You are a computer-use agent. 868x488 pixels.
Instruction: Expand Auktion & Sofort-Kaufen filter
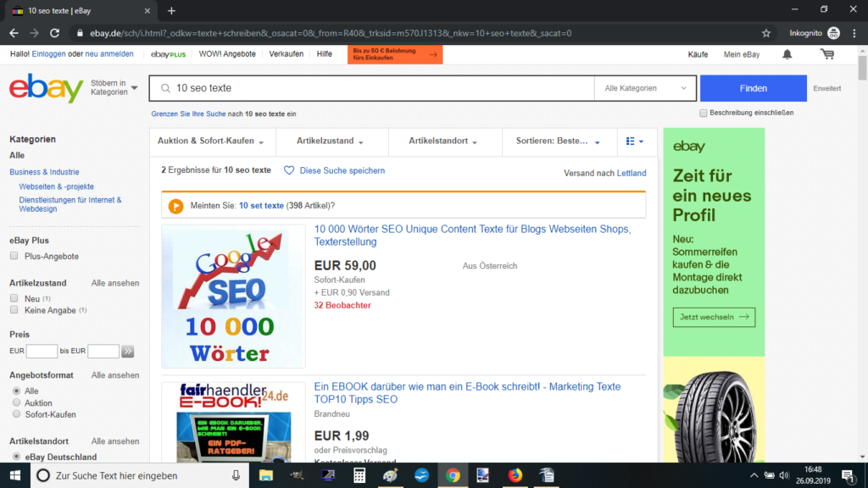(211, 141)
